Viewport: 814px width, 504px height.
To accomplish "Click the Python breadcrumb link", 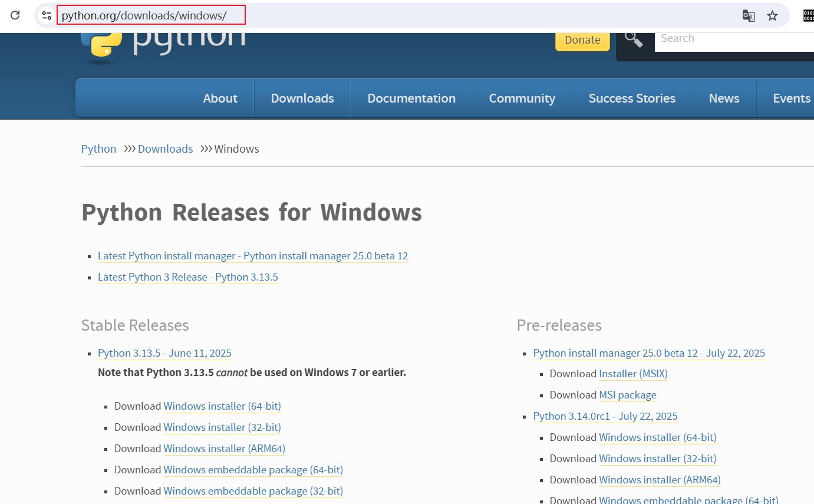I will pos(98,149).
